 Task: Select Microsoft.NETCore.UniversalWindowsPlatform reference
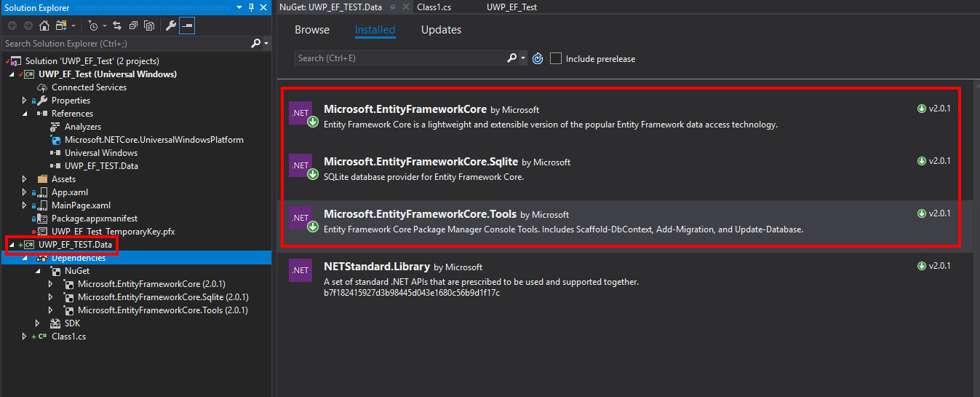tap(154, 140)
